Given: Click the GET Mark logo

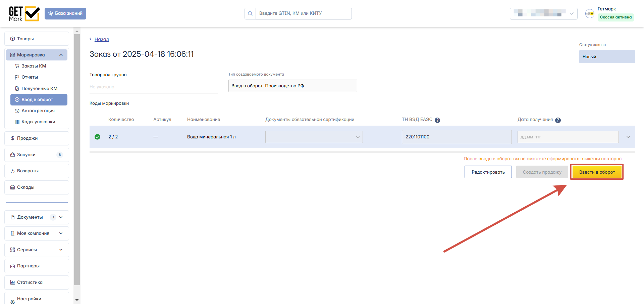Looking at the screenshot, I should point(24,14).
